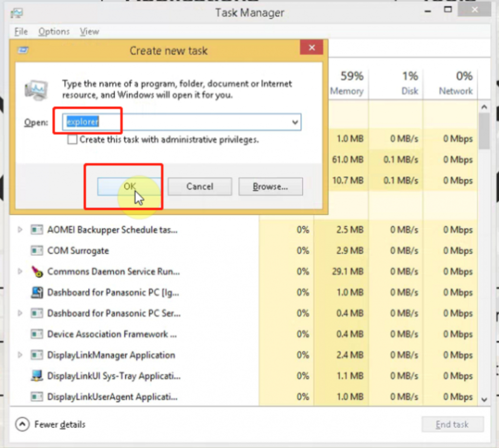The height and width of the screenshot is (448, 499).
Task: Click the Fewer details arrow icon
Action: pyautogui.click(x=22, y=424)
